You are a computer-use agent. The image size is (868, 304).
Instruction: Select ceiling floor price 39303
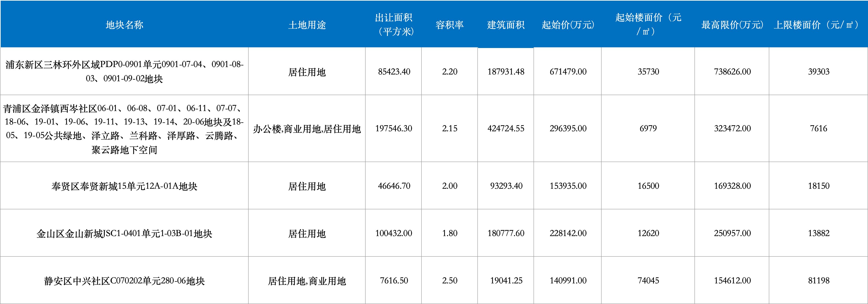point(818,71)
